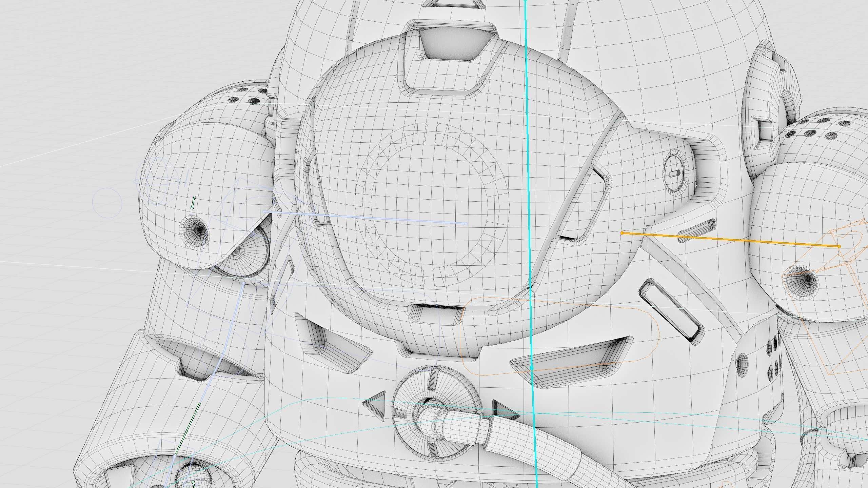This screenshot has height=488, width=868.
Task: Select the green bone on the lower left arm
Action: [187, 429]
